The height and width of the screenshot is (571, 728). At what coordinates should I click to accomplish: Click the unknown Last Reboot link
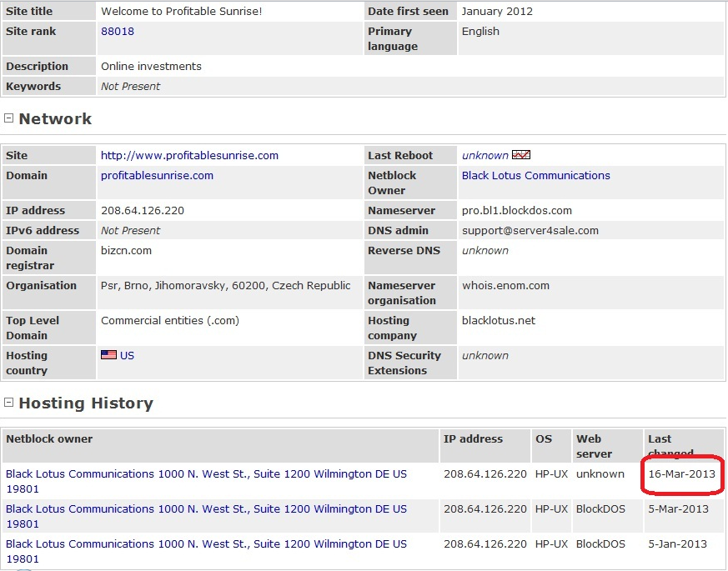[x=484, y=156]
